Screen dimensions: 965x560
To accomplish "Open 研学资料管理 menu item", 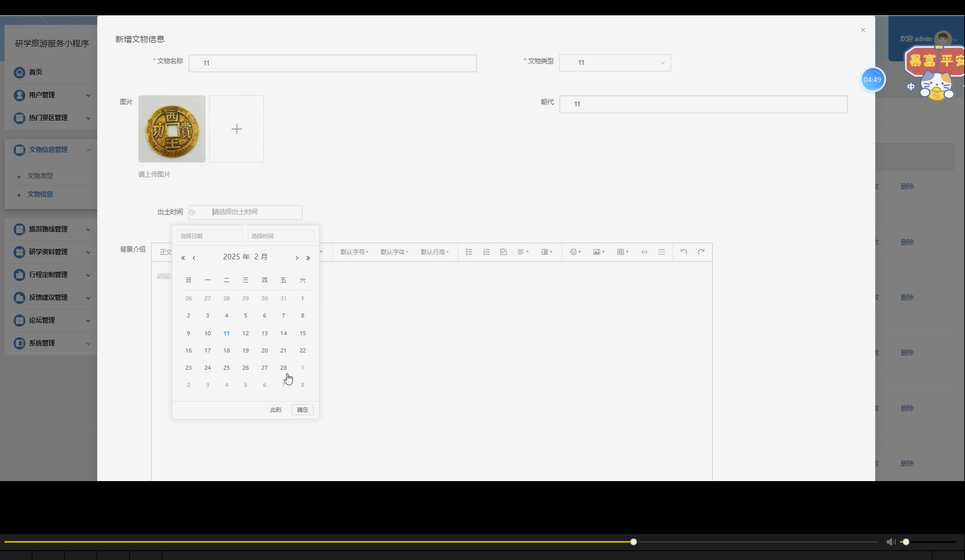I will pos(51,252).
